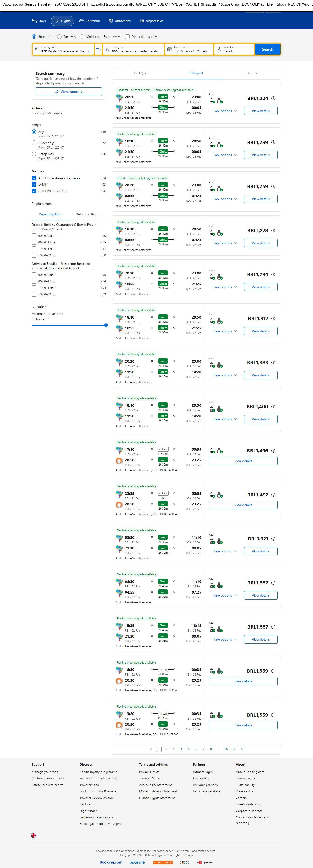313x868 pixels.
Task: Click the Car rental car icon
Action: 82,21
